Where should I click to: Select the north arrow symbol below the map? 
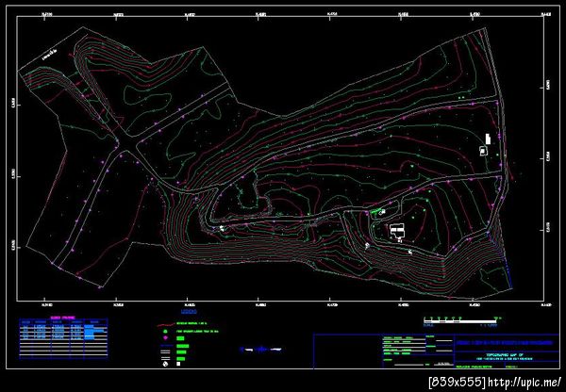(260, 349)
